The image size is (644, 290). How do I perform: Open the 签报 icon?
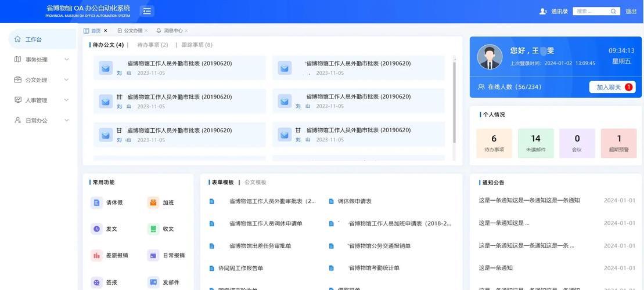point(96,282)
